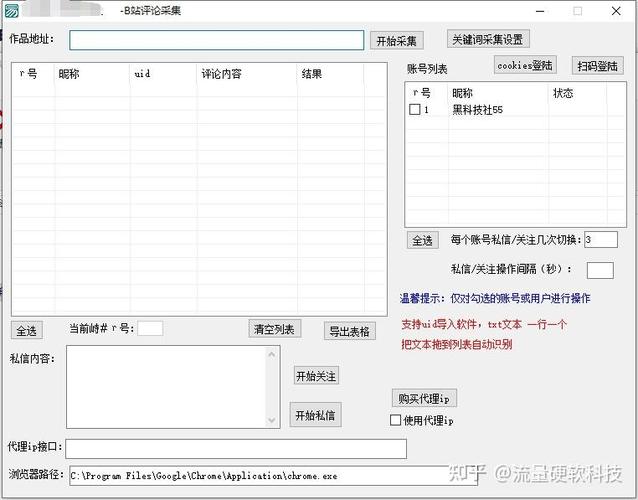638x500 pixels.
Task: Click 清空列表 button
Action: pos(274,329)
